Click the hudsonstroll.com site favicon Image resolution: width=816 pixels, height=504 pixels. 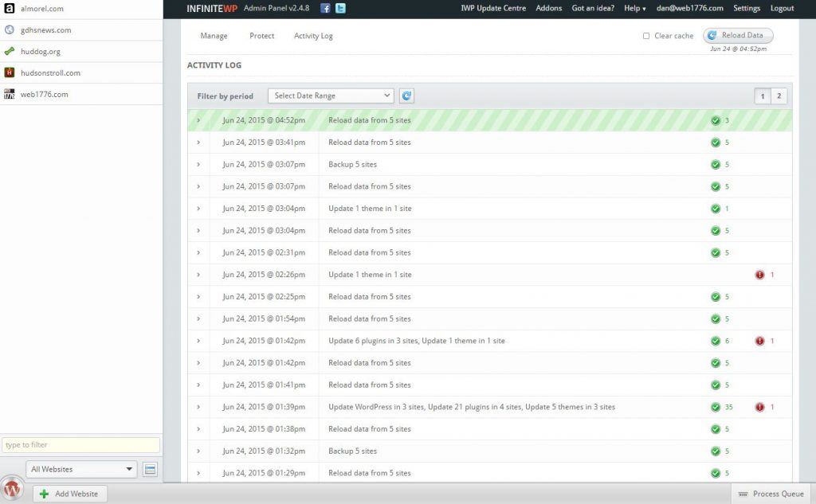(x=10, y=72)
